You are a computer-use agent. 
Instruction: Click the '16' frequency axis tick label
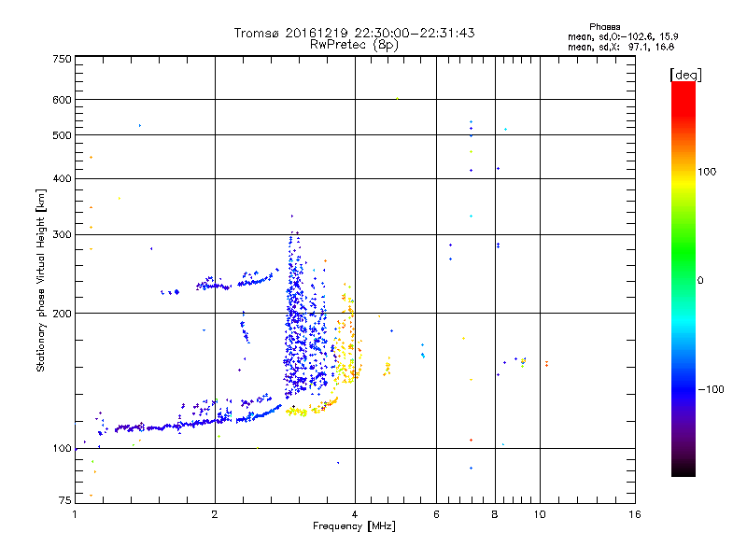pos(635,514)
